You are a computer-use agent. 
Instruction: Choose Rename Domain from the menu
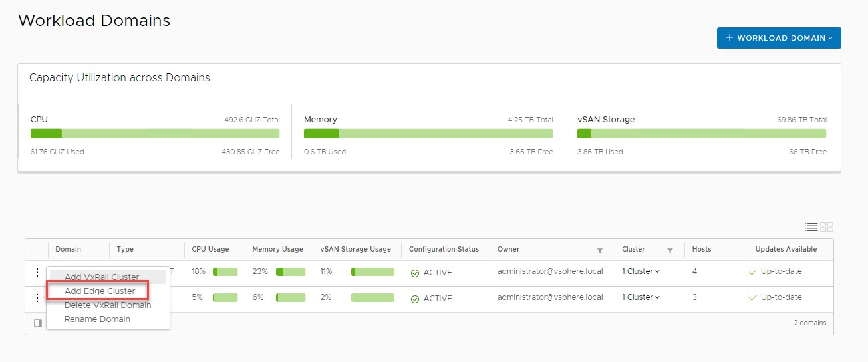97,319
